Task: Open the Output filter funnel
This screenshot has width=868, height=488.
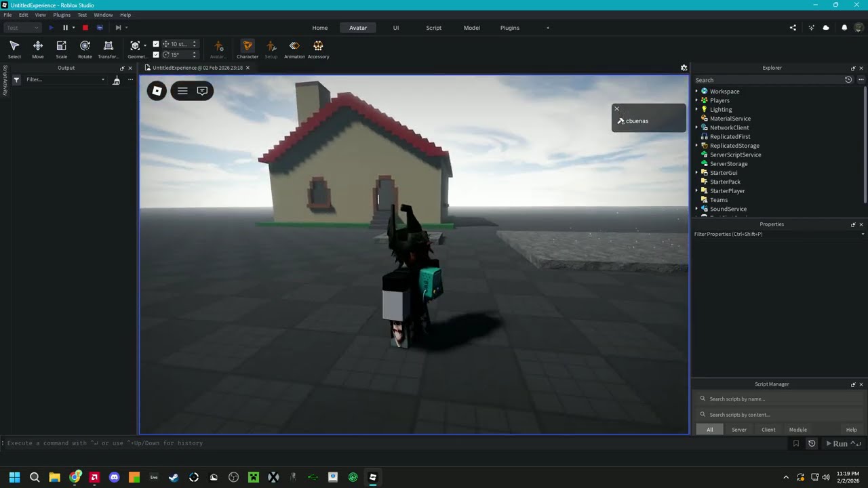Action: (x=16, y=80)
